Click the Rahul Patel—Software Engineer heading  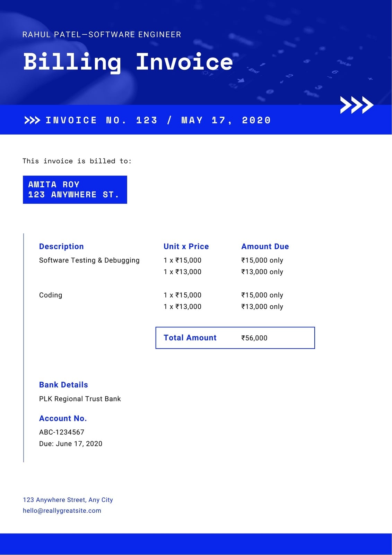pos(102,35)
